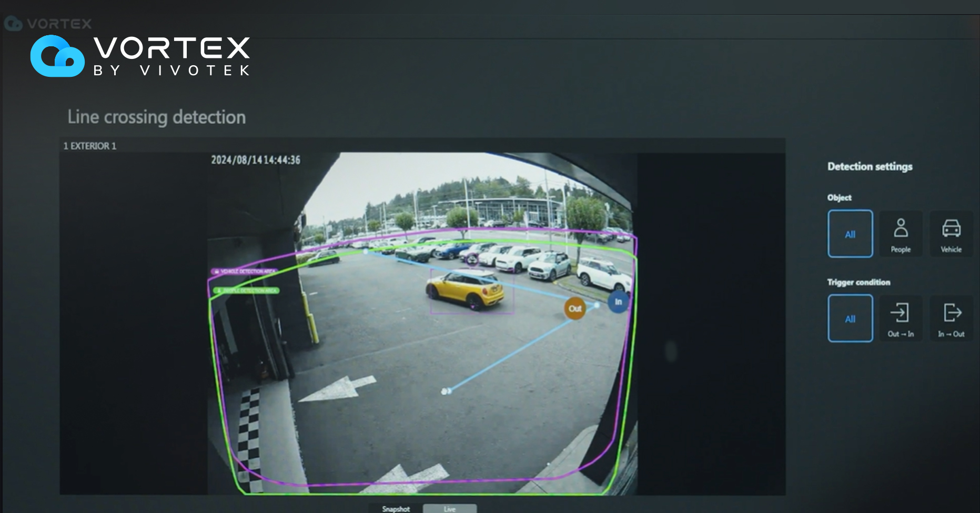
Task: Click the endpoint handle of the blue detection line
Action: [444, 390]
